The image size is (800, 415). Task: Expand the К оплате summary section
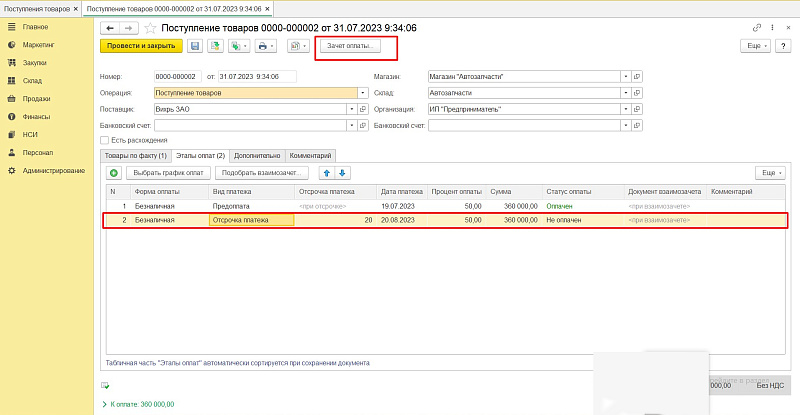pyautogui.click(x=107, y=403)
